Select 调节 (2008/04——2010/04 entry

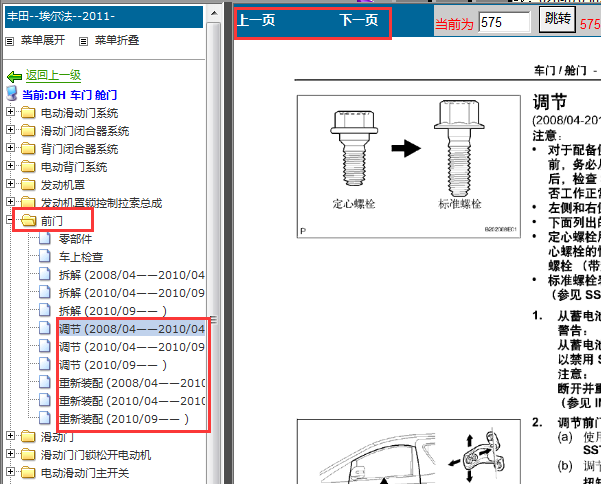(131, 329)
